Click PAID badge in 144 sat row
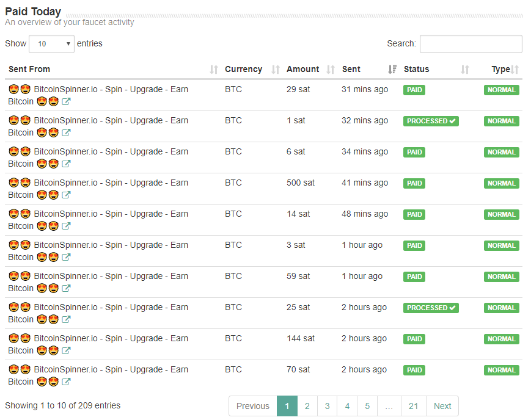Screen dimensions: 531x420 [x=414, y=339]
